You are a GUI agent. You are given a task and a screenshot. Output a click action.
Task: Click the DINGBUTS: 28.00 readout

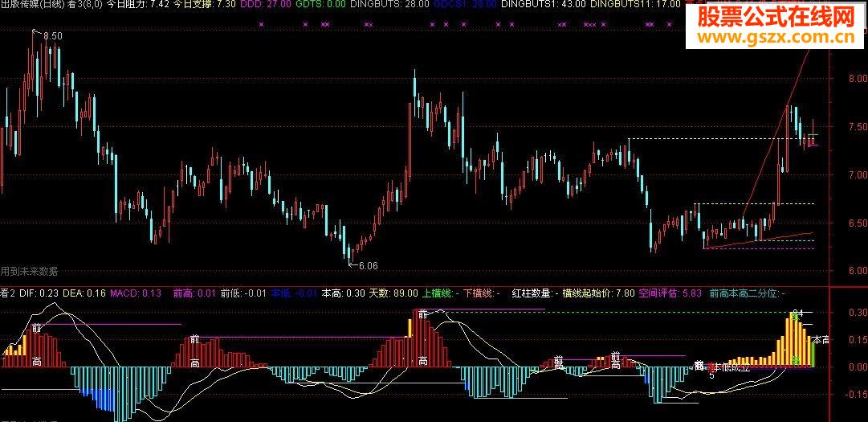coord(390,5)
